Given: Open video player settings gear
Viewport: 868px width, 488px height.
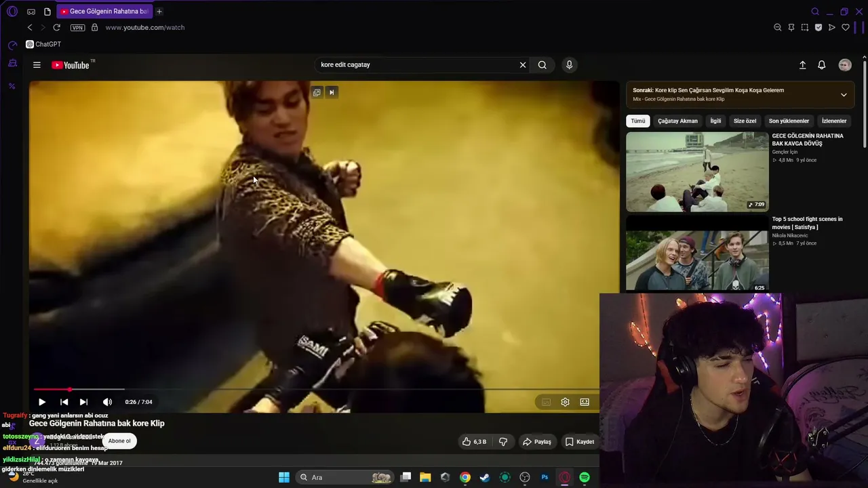Looking at the screenshot, I should click(565, 402).
